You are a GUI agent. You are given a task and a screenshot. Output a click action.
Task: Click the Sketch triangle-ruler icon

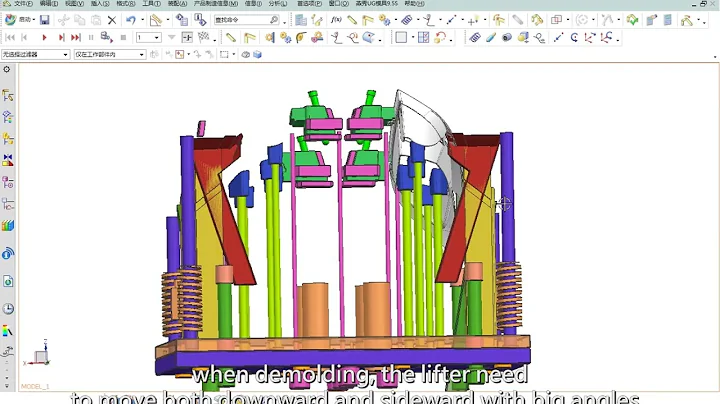(x=156, y=20)
